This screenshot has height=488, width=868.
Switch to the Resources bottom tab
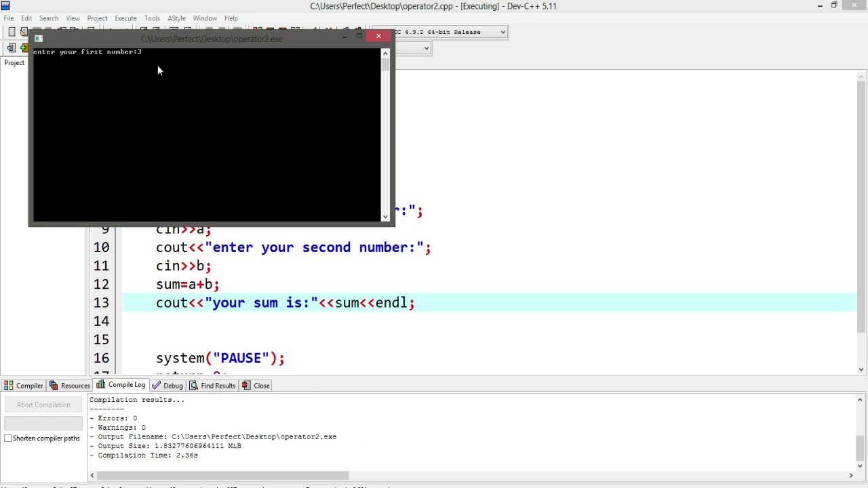pos(69,386)
